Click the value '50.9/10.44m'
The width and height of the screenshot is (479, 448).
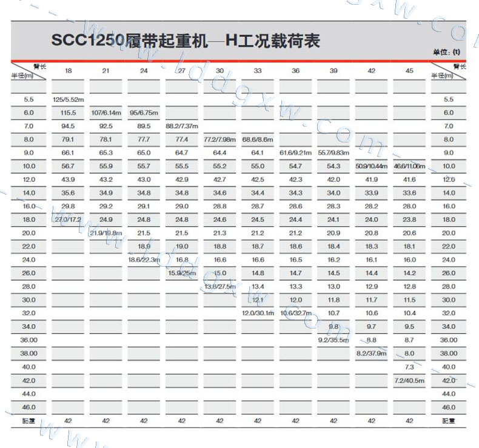click(371, 166)
